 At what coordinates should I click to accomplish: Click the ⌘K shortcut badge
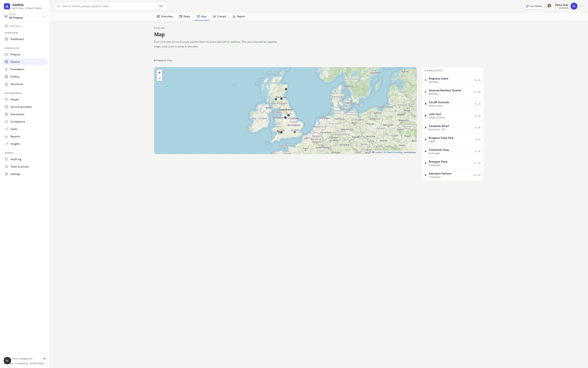point(161,6)
